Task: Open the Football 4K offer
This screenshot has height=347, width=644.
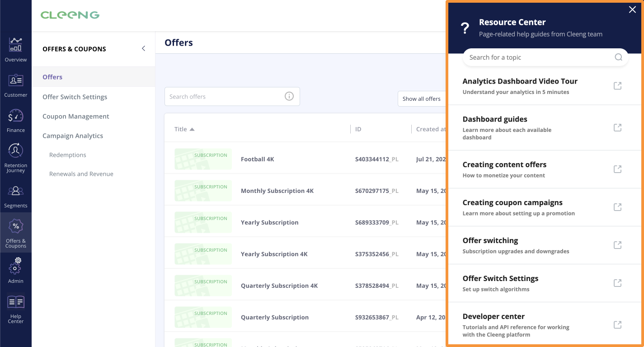Action: tap(258, 159)
